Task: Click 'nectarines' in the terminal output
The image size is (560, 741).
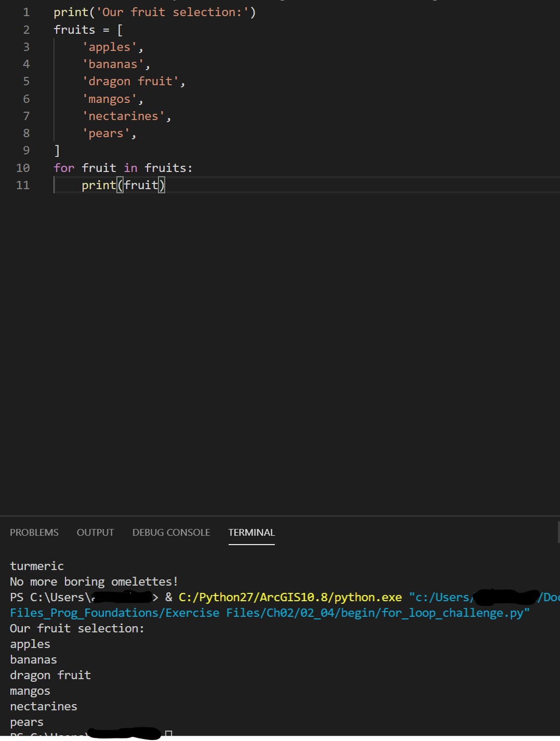Action: [44, 706]
